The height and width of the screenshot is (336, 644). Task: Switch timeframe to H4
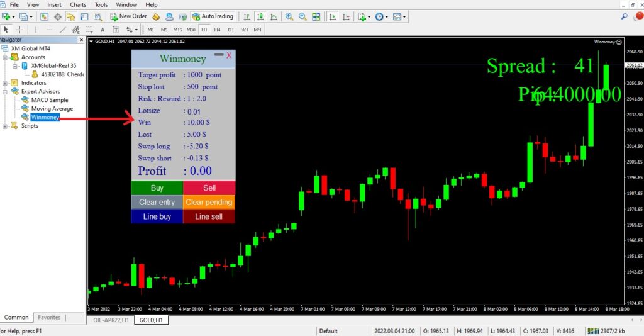[x=217, y=30]
